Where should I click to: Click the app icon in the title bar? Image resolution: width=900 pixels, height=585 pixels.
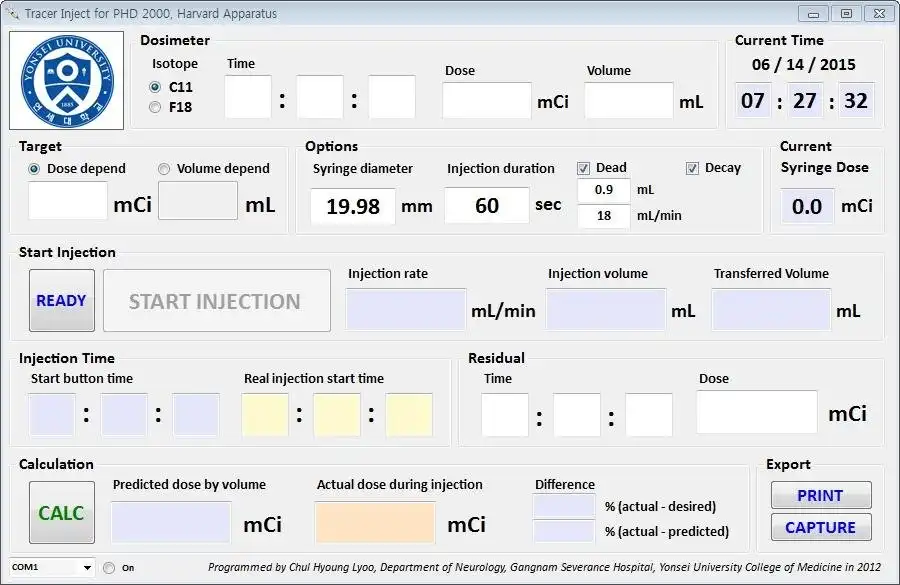(13, 13)
